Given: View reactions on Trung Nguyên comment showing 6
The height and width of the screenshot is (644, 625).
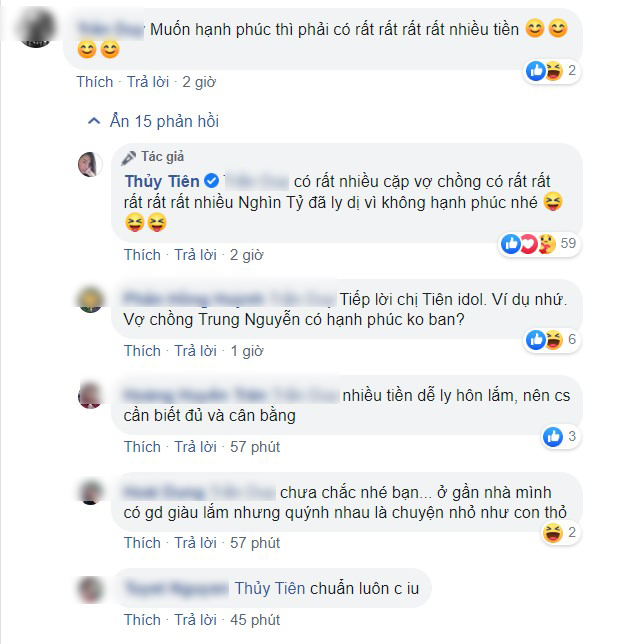Looking at the screenshot, I should point(551,340).
